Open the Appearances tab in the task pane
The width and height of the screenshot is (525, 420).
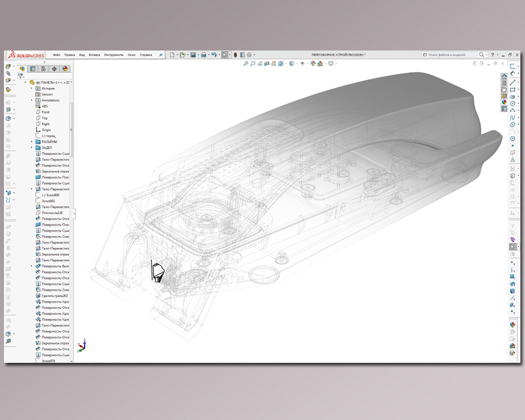pyautogui.click(x=504, y=102)
